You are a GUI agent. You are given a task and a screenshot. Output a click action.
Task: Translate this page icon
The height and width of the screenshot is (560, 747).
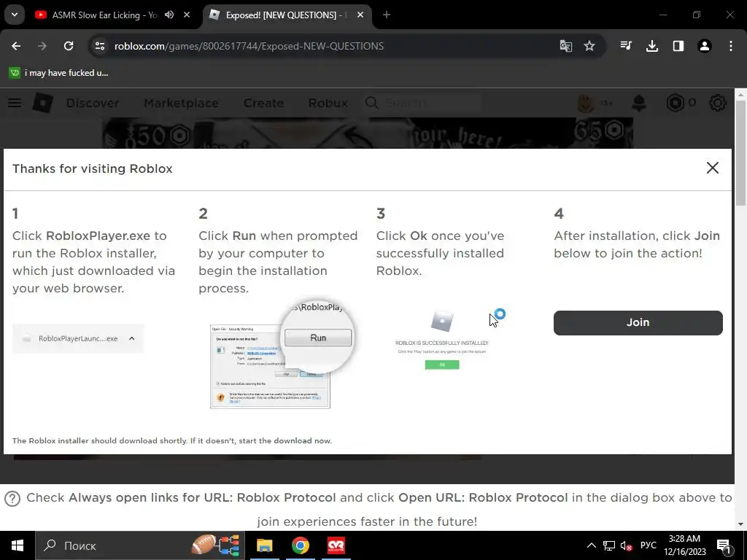(565, 46)
